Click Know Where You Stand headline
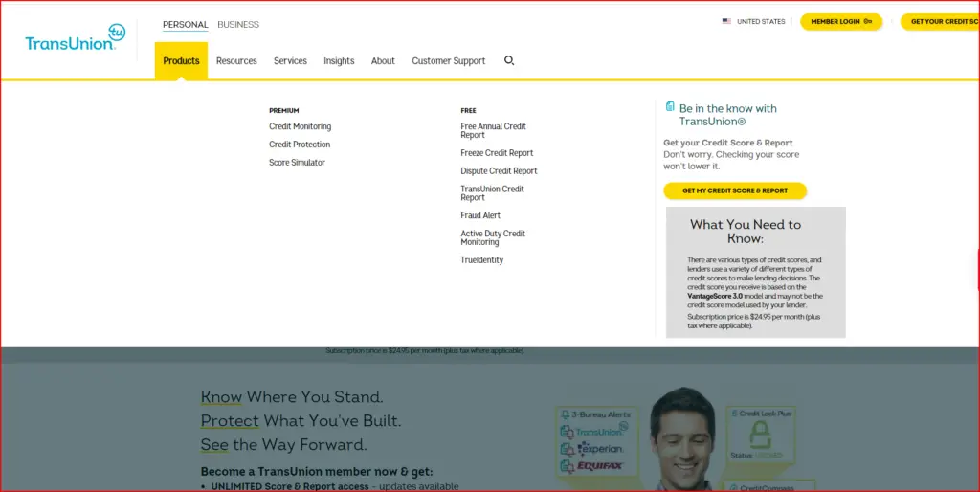 pyautogui.click(x=292, y=397)
